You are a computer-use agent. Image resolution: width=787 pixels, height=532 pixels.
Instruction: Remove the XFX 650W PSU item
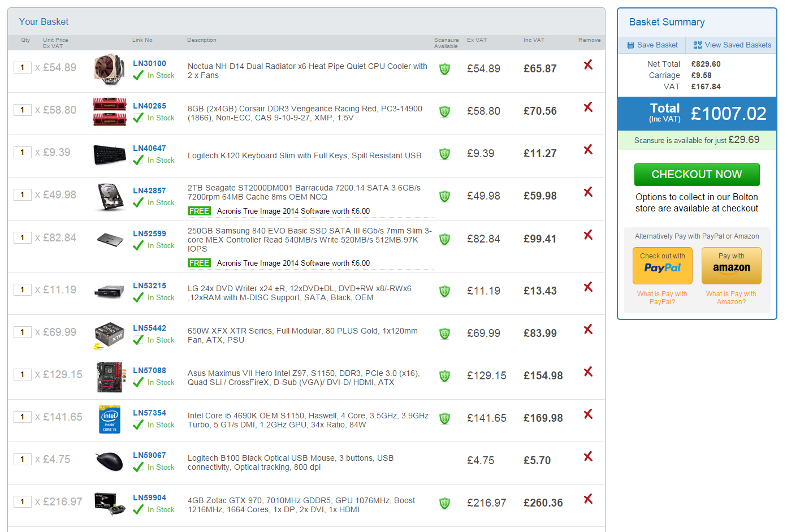click(x=588, y=330)
